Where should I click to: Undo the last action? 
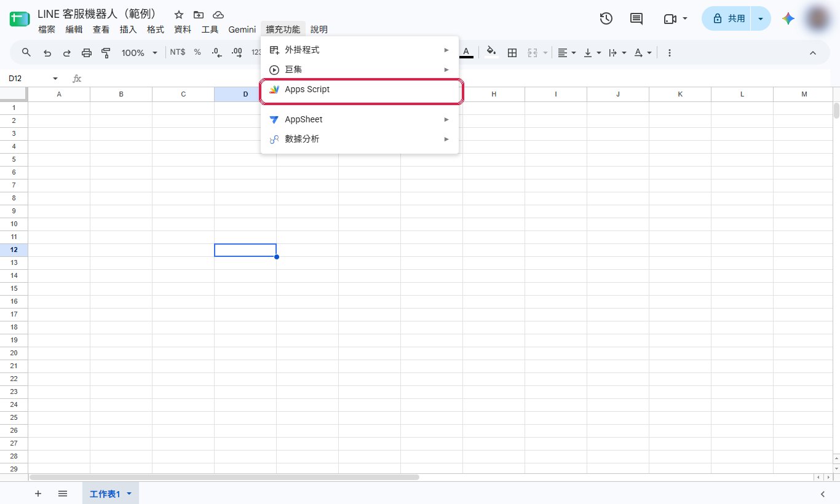pyautogui.click(x=47, y=53)
